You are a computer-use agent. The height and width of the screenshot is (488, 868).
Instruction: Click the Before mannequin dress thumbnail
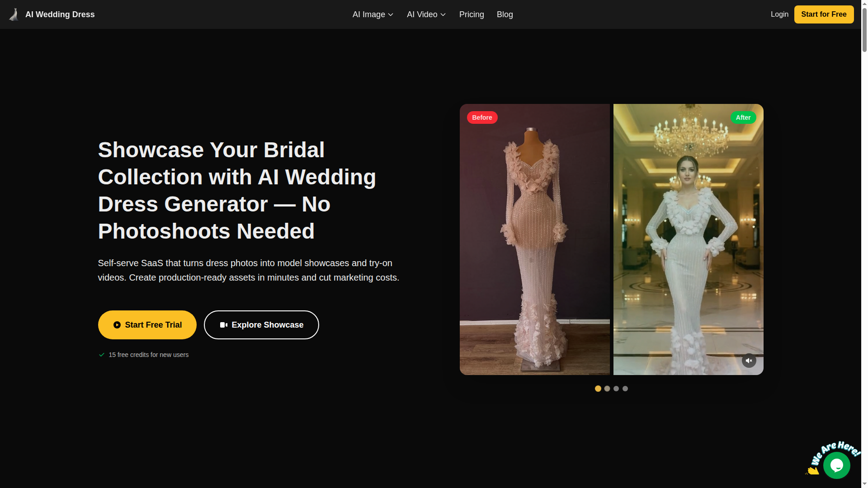coord(535,239)
